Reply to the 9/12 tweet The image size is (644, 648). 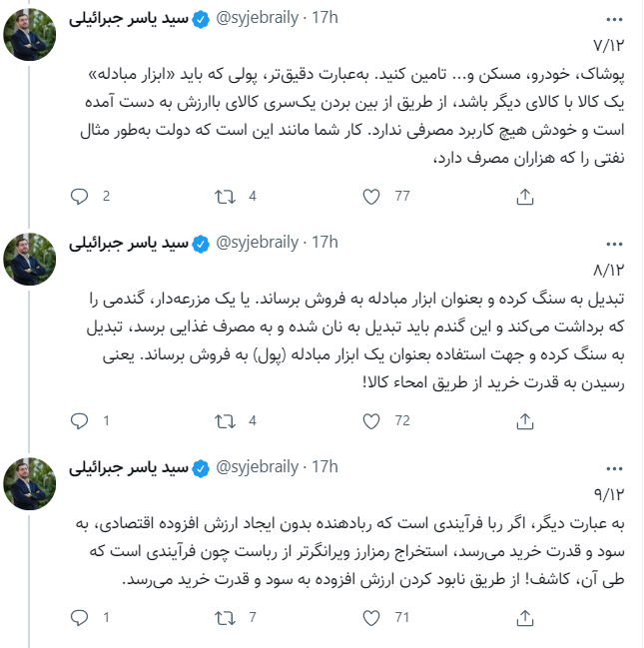[x=80, y=617]
